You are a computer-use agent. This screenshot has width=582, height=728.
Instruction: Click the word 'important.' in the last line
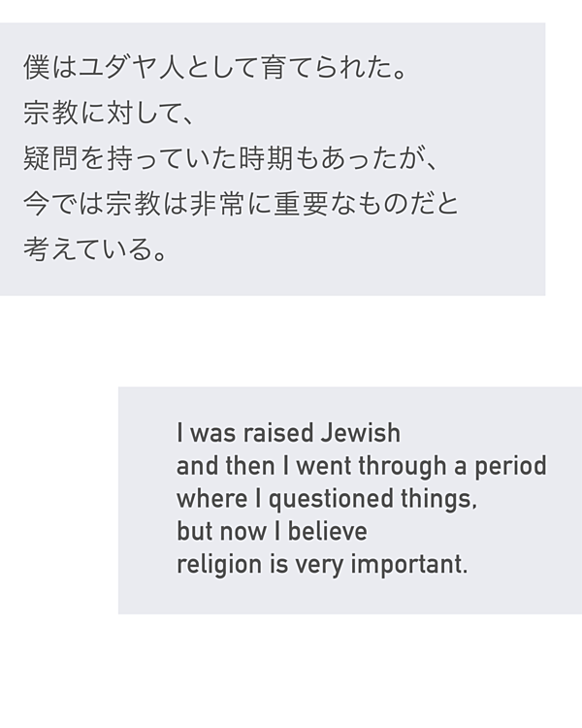click(x=409, y=565)
